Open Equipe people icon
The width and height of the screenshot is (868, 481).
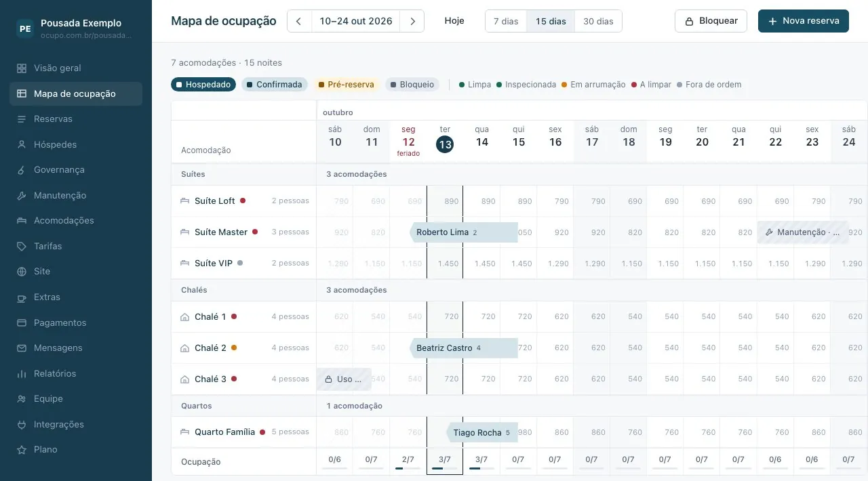22,399
